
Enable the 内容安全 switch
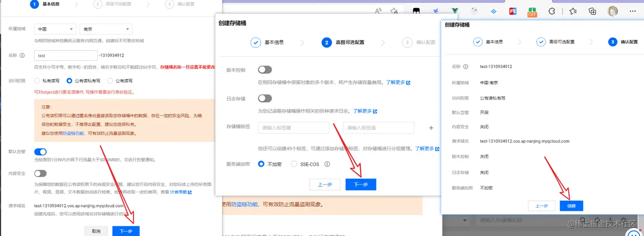click(40, 173)
